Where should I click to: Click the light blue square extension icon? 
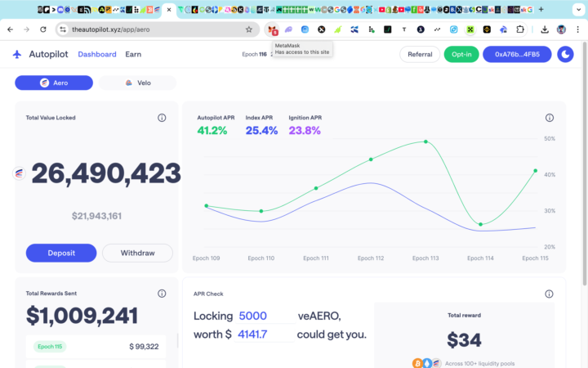[x=454, y=29]
